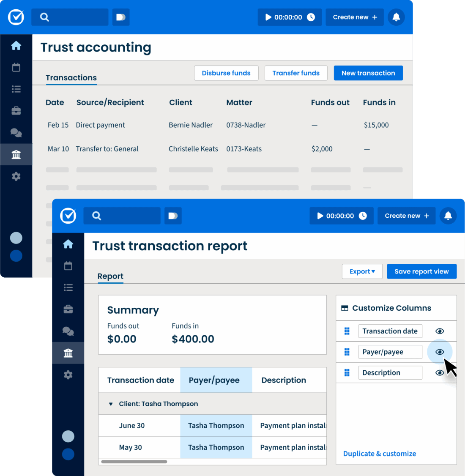Open the Settings gear in the sidebar
The image size is (465, 476).
point(68,375)
